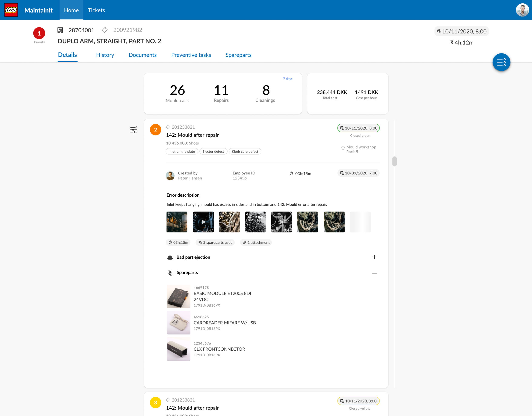Image resolution: width=532 pixels, height=416 pixels.
Task: Open the blue floating menu button
Action: tap(501, 62)
